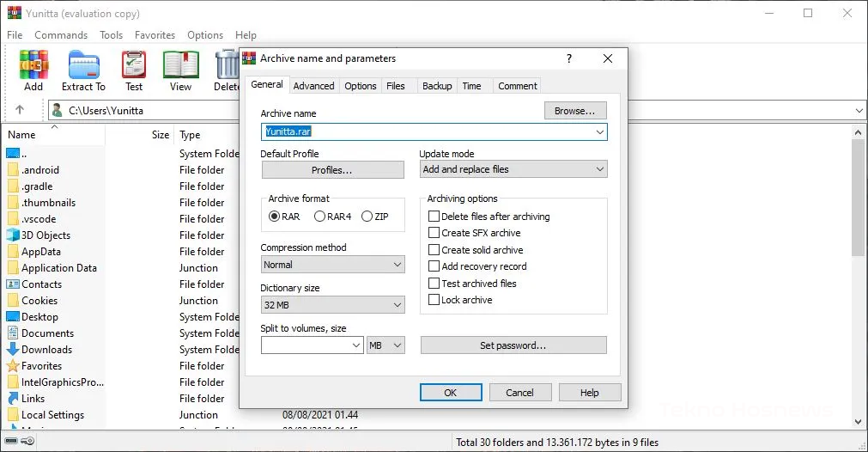Enable Create SFX archive
This screenshot has height=452, width=868.
[x=434, y=233]
